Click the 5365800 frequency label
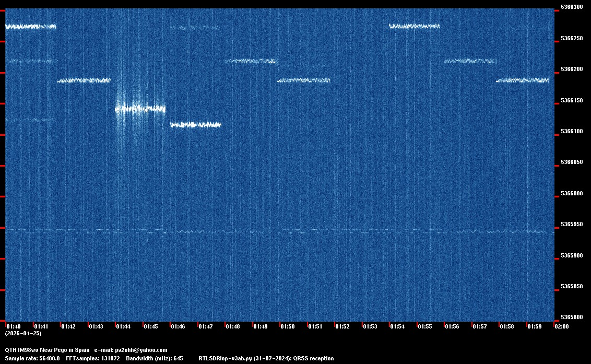591x364 pixels. click(x=571, y=318)
